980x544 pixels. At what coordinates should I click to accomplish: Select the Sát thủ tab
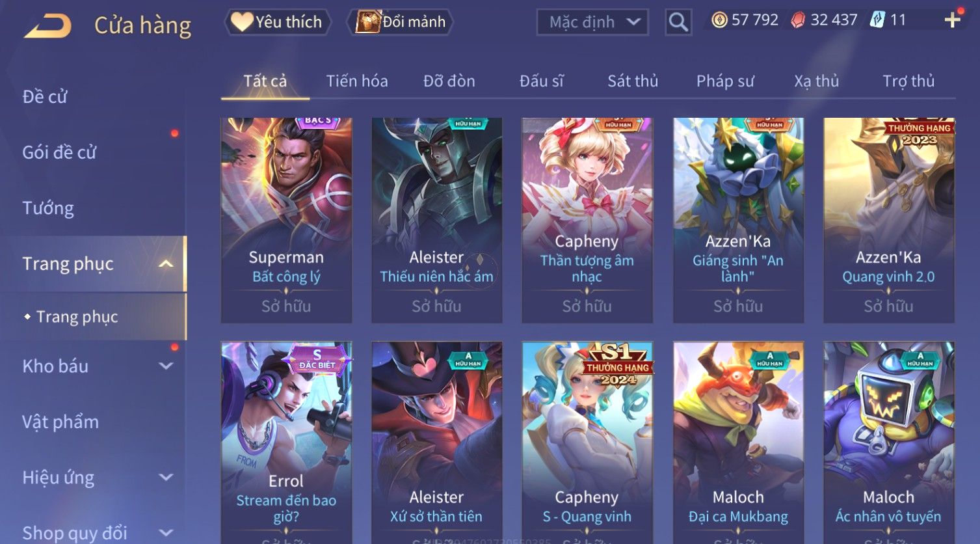click(633, 81)
